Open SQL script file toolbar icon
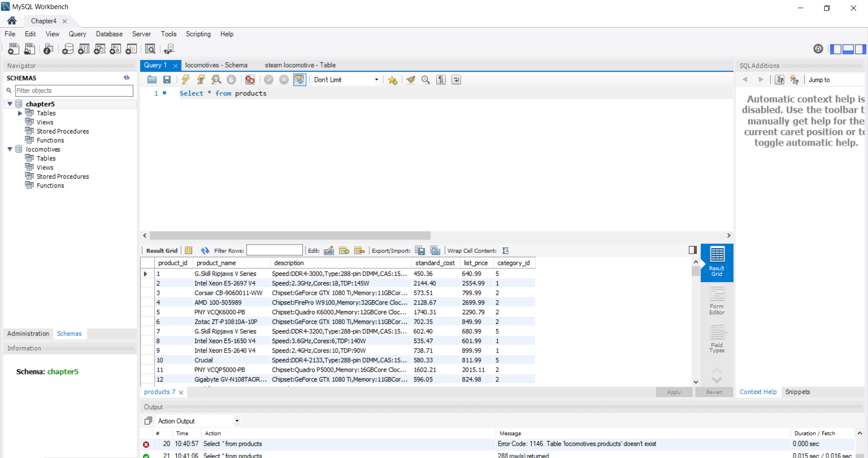Screen dimensions: 868x458 30,49
